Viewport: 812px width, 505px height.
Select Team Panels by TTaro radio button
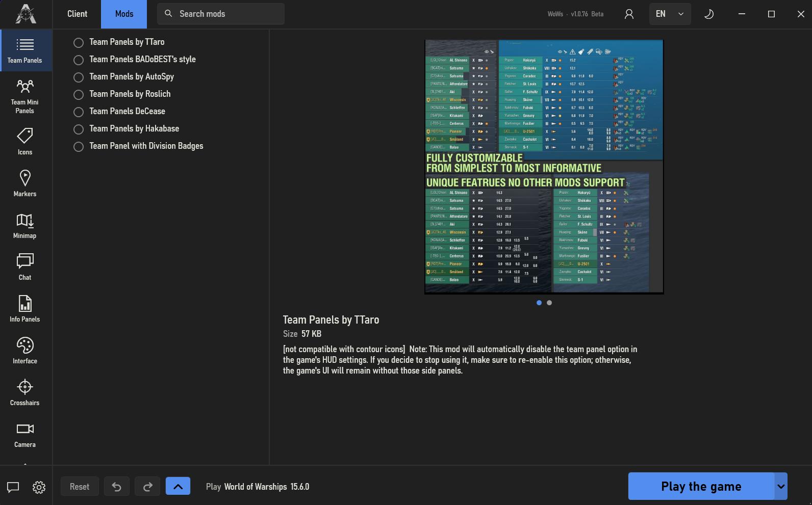click(79, 42)
